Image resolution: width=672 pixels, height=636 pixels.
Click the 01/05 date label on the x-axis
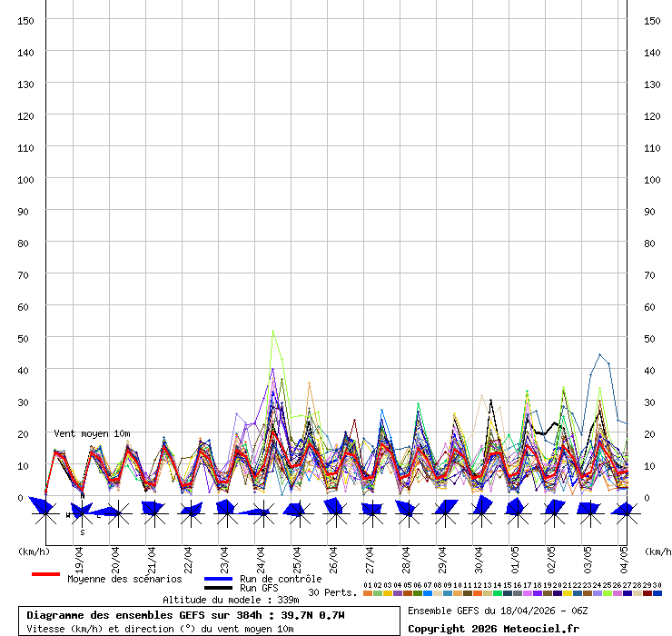pos(515,553)
